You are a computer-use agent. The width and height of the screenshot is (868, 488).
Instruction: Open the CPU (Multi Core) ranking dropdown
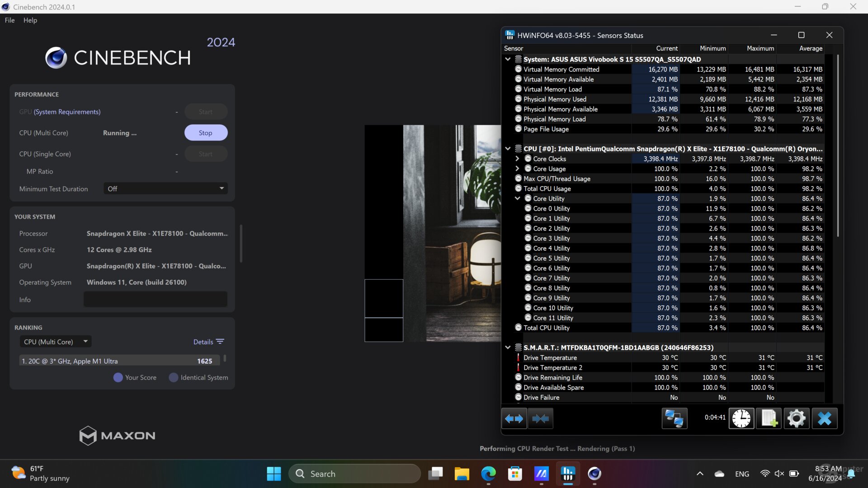click(56, 342)
